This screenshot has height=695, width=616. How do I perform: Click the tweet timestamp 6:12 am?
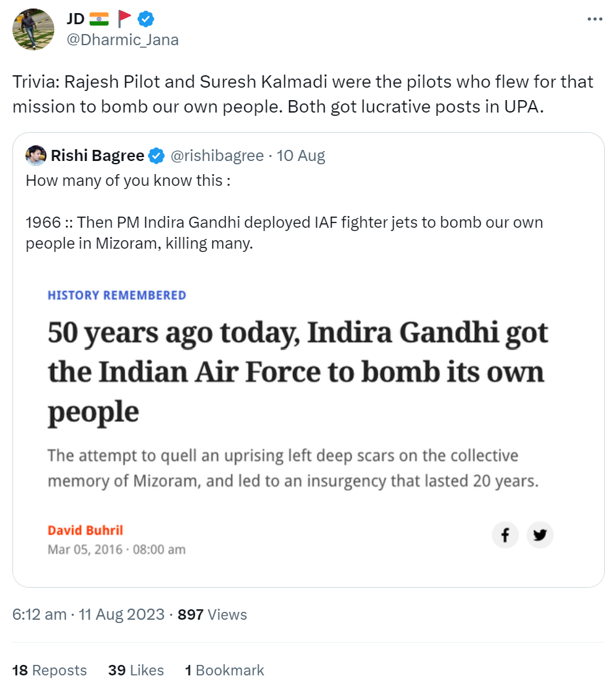click(39, 615)
